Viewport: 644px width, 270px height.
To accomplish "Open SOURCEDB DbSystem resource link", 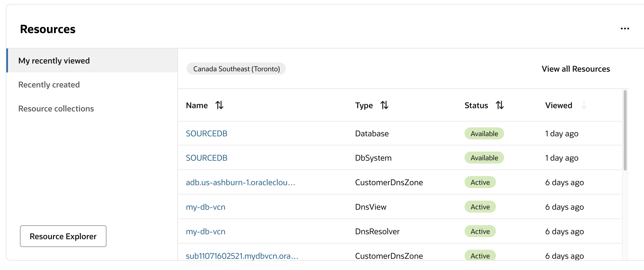I will [206, 158].
